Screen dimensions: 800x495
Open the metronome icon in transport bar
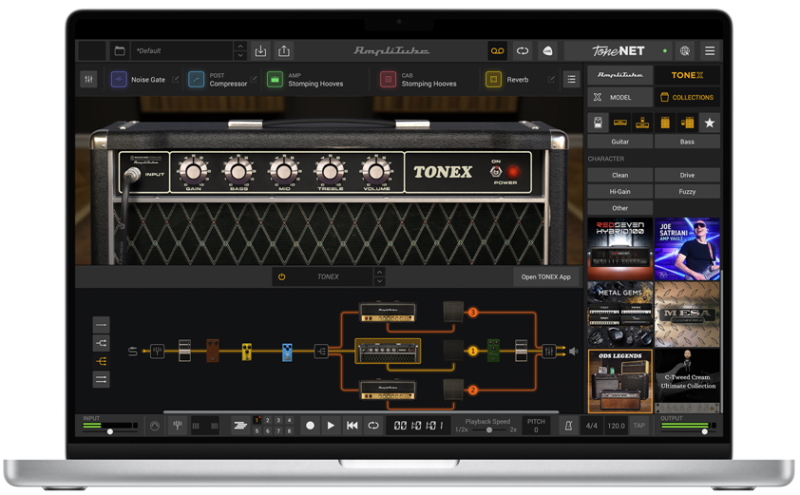pyautogui.click(x=568, y=426)
